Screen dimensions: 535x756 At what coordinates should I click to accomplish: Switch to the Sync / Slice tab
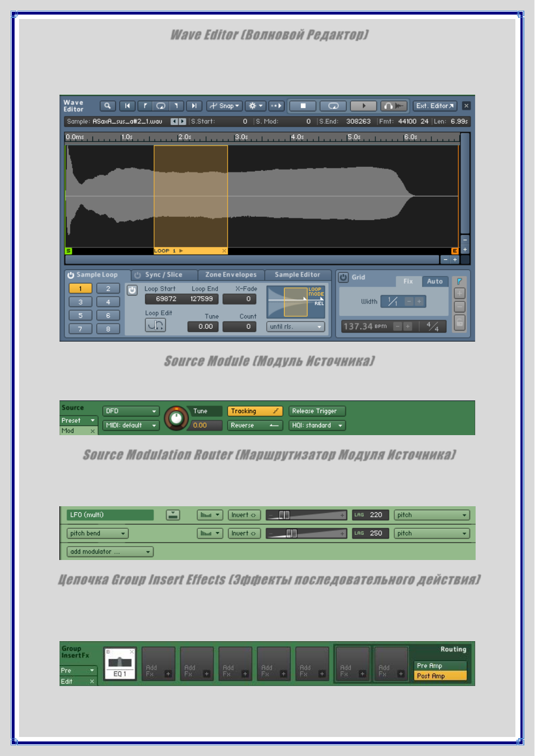point(164,275)
